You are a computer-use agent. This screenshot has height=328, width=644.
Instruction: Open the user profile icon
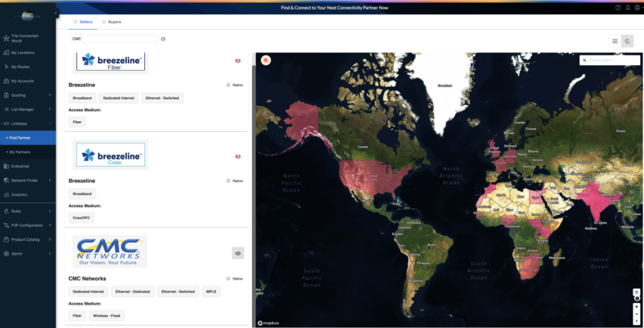pos(638,7)
